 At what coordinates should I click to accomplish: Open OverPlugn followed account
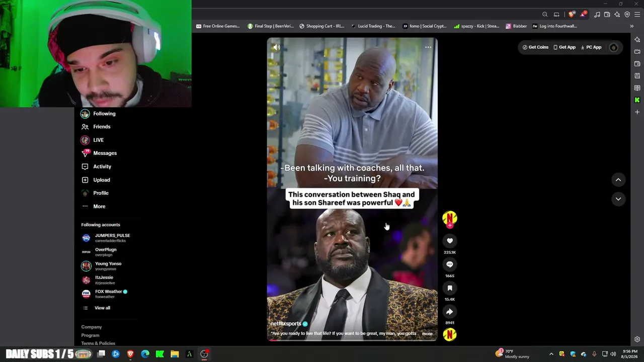pyautogui.click(x=99, y=252)
